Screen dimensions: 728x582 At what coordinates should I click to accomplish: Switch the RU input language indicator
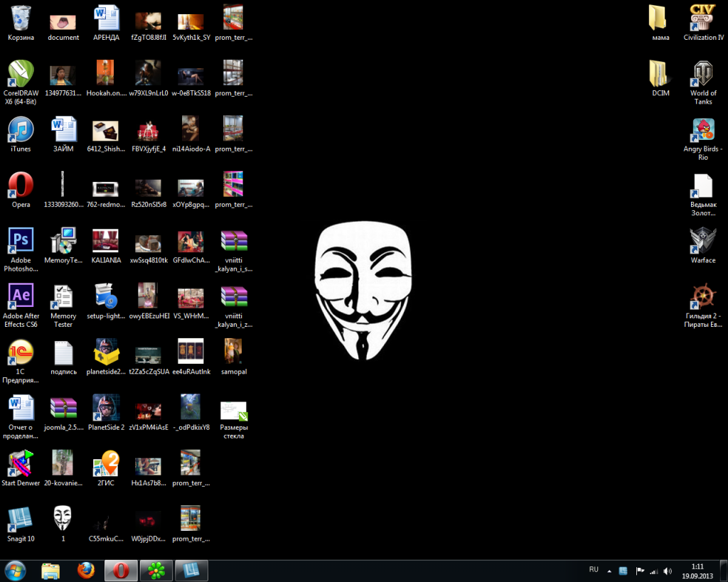click(594, 570)
